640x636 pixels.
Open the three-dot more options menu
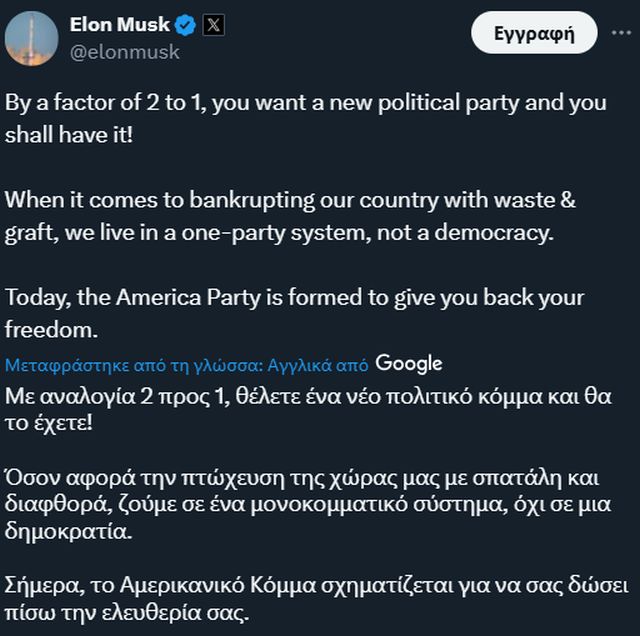[x=619, y=34]
